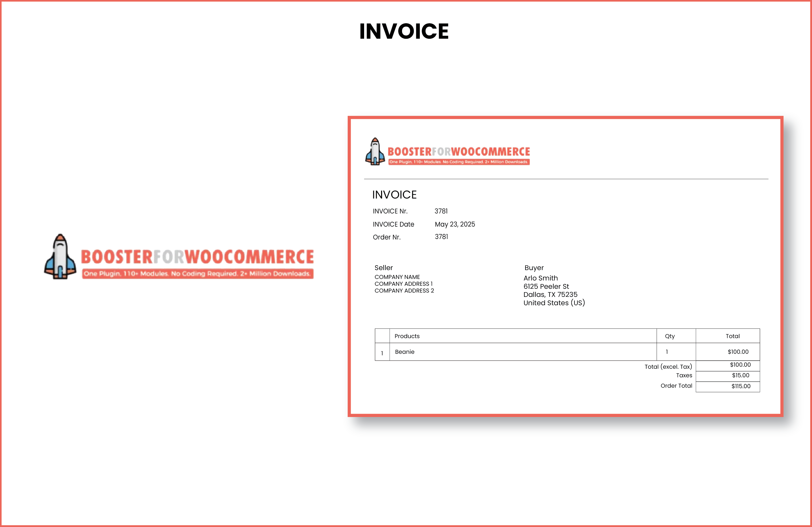The width and height of the screenshot is (812, 527).
Task: Click the 'Qty' column header
Action: pos(670,336)
